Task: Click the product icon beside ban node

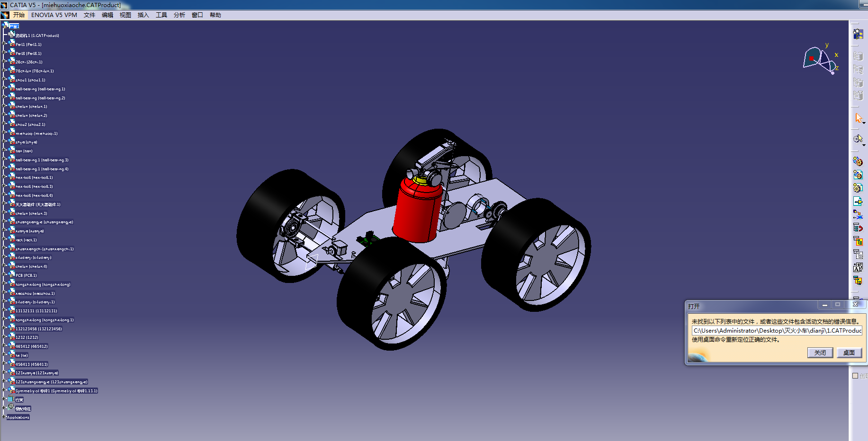Action: 11,150
